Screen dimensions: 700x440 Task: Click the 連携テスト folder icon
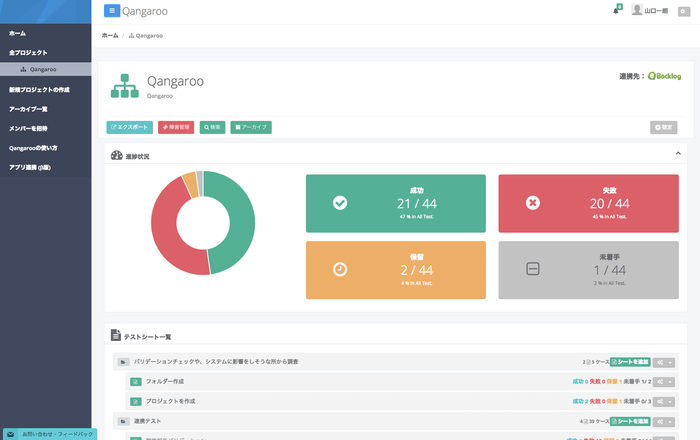point(123,421)
